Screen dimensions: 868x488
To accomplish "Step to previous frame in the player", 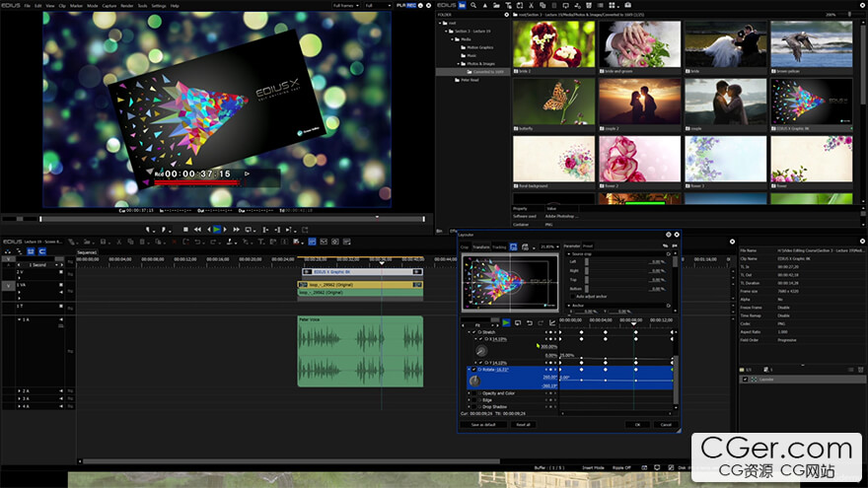I will click(209, 229).
